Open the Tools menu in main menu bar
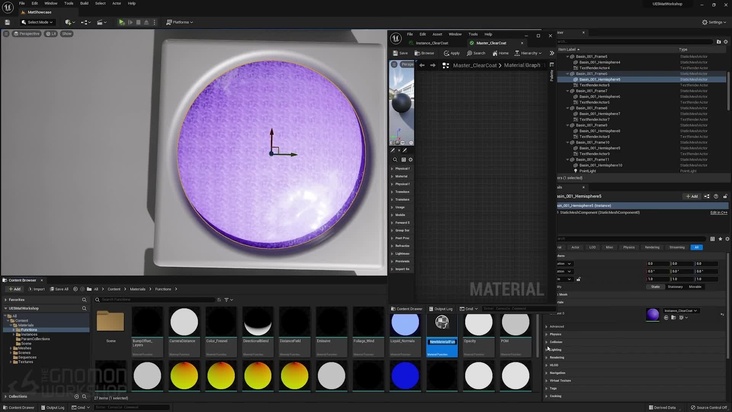732x412 pixels. click(x=68, y=3)
